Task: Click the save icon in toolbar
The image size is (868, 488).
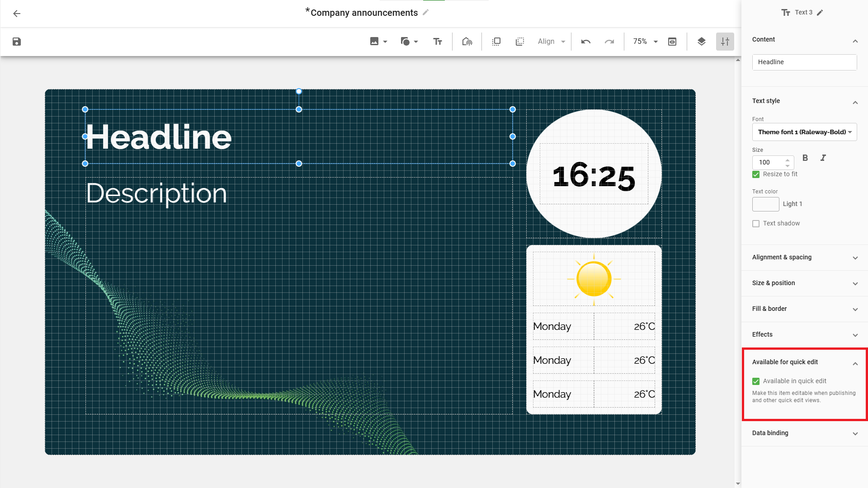Action: tap(17, 42)
